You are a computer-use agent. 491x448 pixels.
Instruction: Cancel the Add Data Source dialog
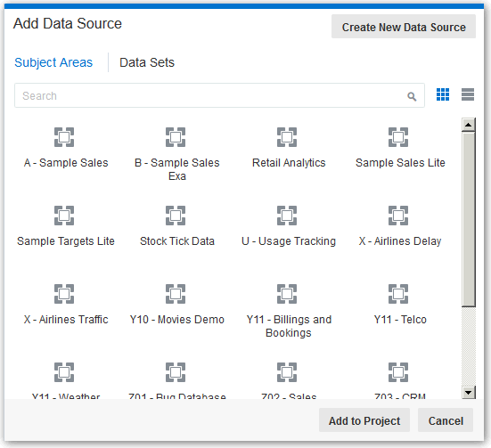[x=446, y=420]
